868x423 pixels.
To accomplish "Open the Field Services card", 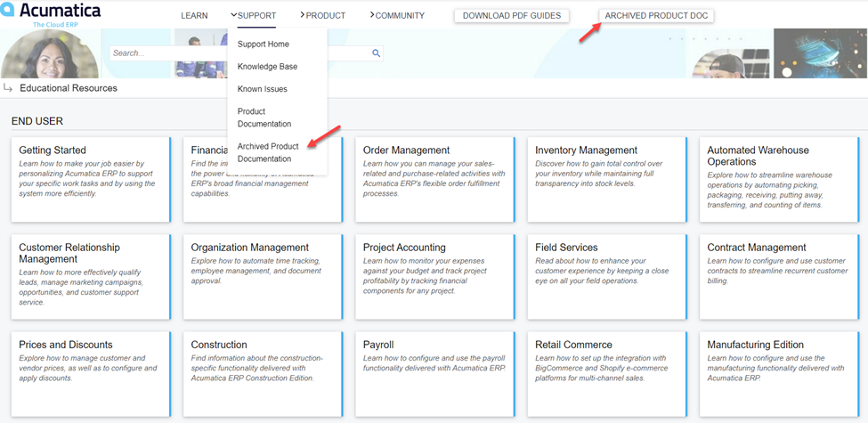I will coord(608,277).
